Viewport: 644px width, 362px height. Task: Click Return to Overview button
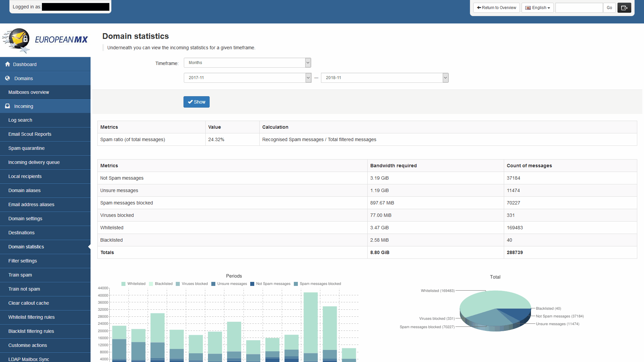tap(496, 8)
